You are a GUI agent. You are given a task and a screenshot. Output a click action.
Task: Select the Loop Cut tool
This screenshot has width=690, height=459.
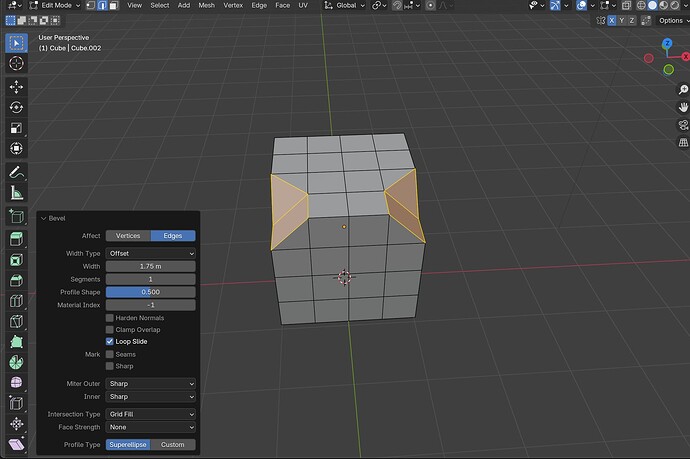pos(16,301)
